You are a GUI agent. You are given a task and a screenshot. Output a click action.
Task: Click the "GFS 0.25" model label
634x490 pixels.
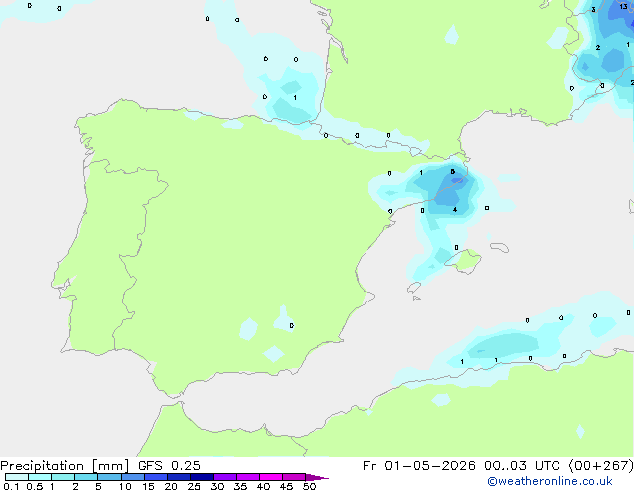(169, 466)
